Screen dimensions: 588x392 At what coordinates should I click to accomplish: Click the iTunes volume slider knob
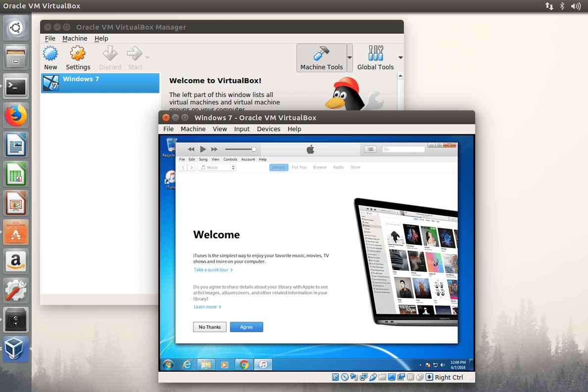coord(254,149)
